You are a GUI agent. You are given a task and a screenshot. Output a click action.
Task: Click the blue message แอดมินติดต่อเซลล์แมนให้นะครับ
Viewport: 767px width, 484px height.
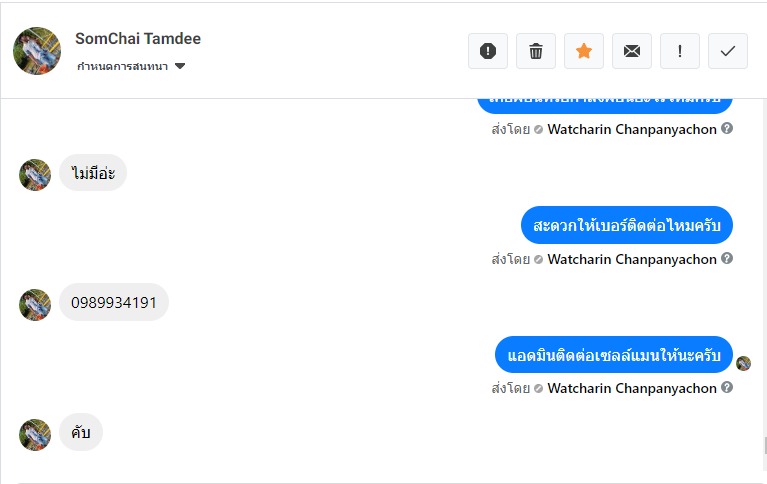[614, 355]
